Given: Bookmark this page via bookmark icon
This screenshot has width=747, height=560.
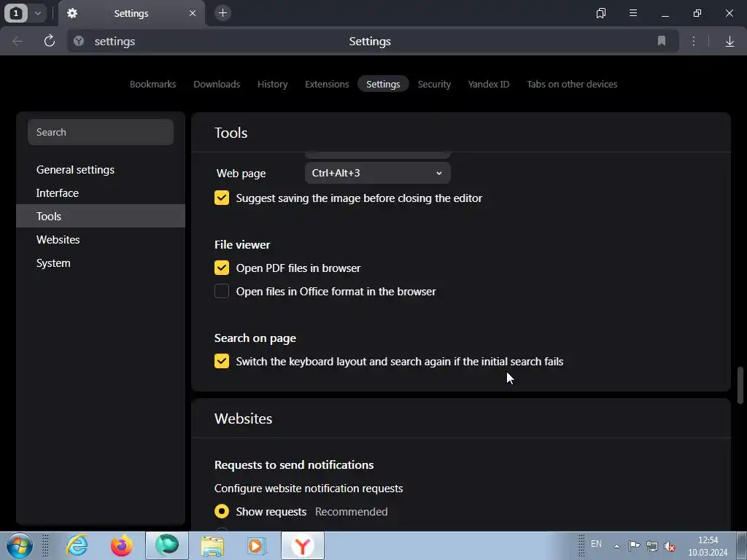Looking at the screenshot, I should tap(661, 41).
